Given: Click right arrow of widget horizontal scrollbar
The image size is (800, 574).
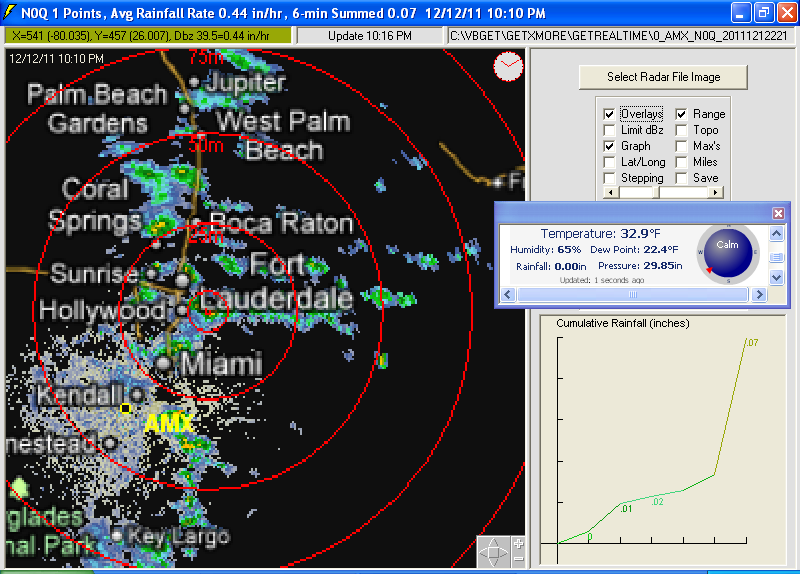Looking at the screenshot, I should (761, 295).
